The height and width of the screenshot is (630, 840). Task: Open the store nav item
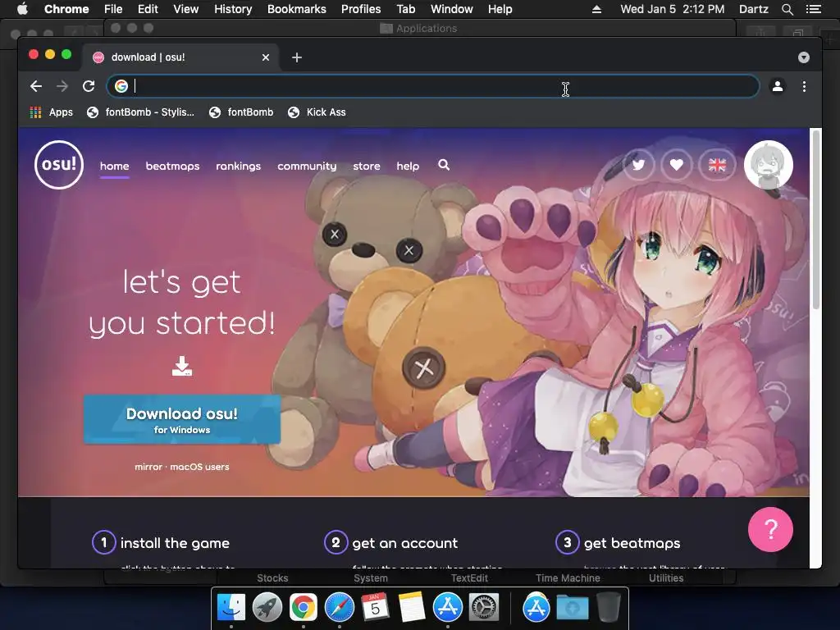pos(367,166)
